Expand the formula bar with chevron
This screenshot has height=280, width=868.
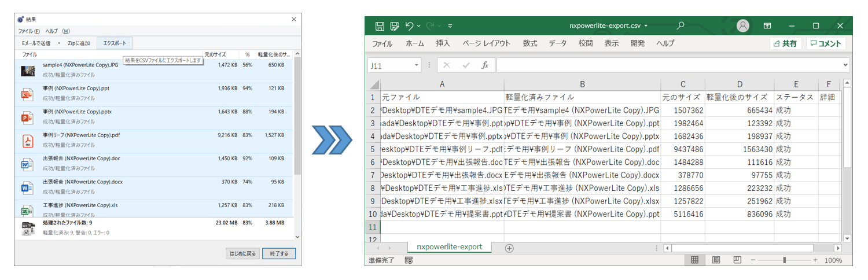845,65
